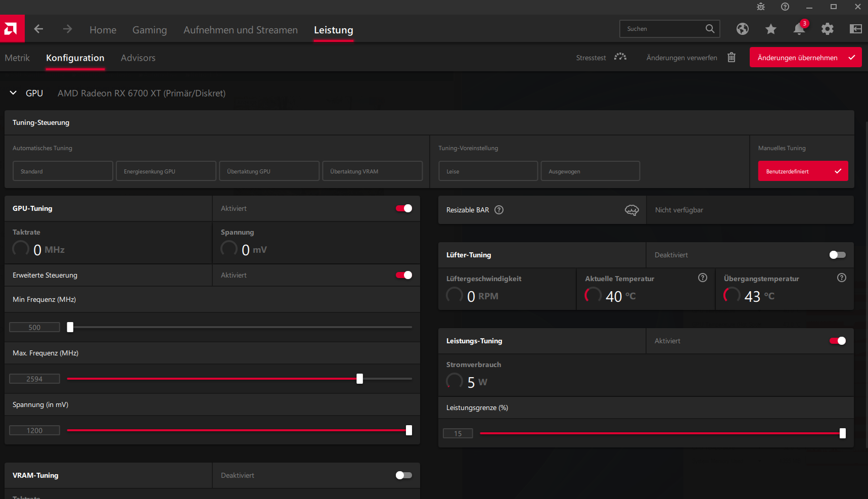Select Benutzerdefiniert manual tuning
Viewport: 868px width, 499px height.
pos(803,171)
